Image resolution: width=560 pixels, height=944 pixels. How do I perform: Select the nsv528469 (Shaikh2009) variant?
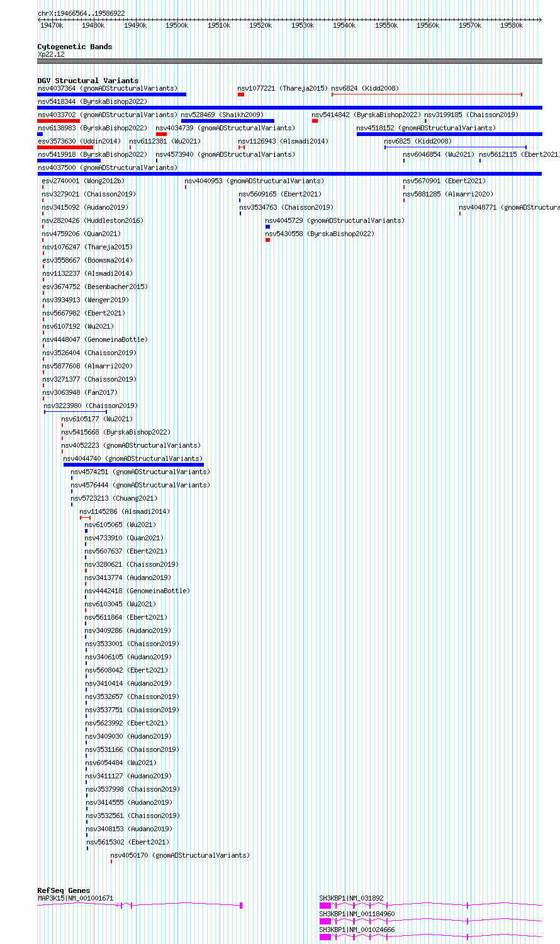pos(223,115)
